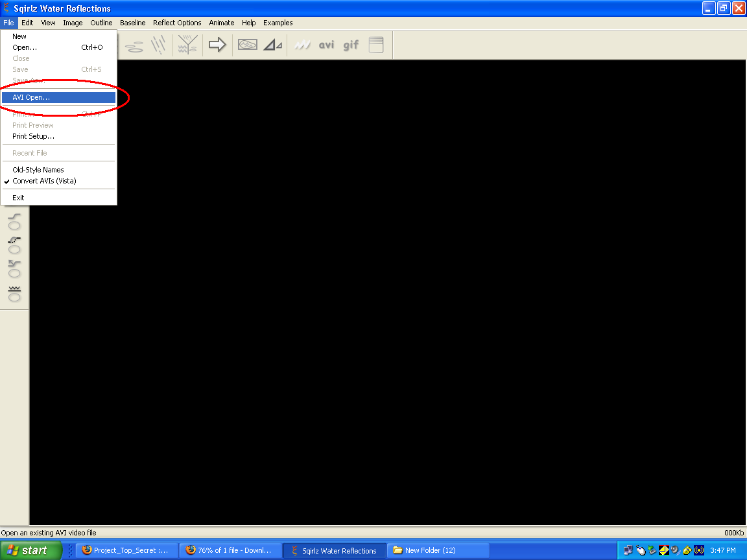Click the step-line baseline icon in left sidebar
This screenshot has width=747, height=560.
14,216
